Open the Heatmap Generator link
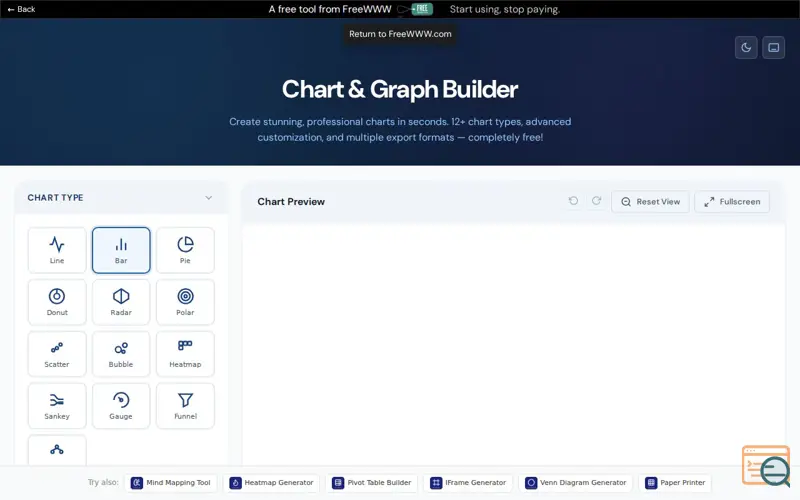Viewport: 800px width, 500px height. [272, 483]
